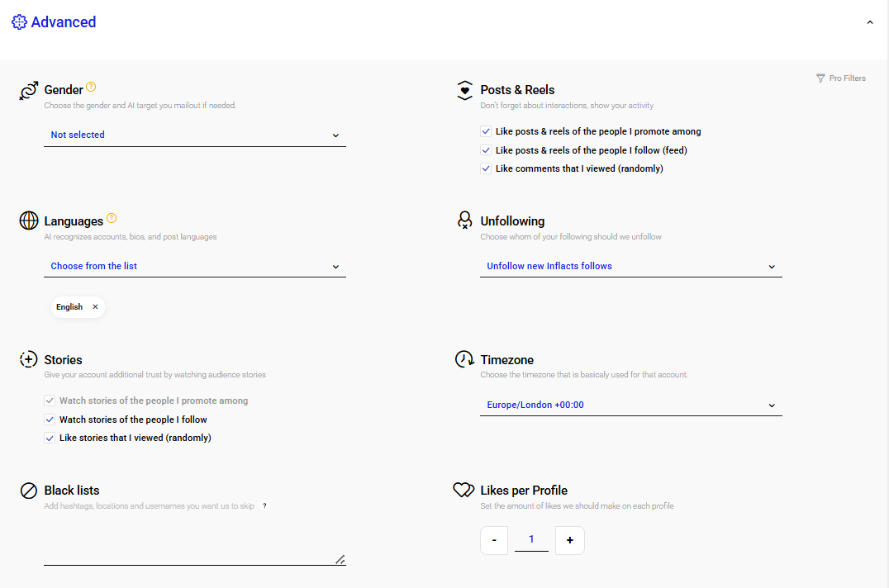The height and width of the screenshot is (588, 889).
Task: Uncheck Watch stories of the people I follow
Action: coord(50,420)
